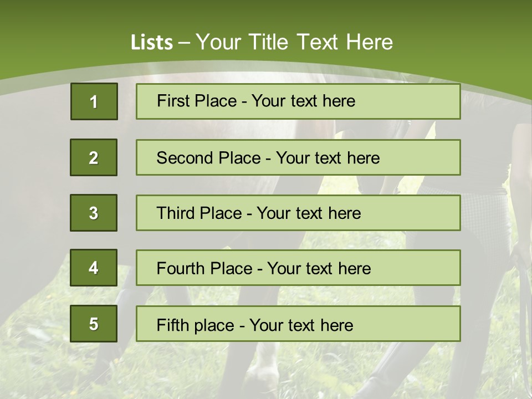The image size is (532, 399).
Task: Click the Third Place text bar
Action: click(298, 213)
